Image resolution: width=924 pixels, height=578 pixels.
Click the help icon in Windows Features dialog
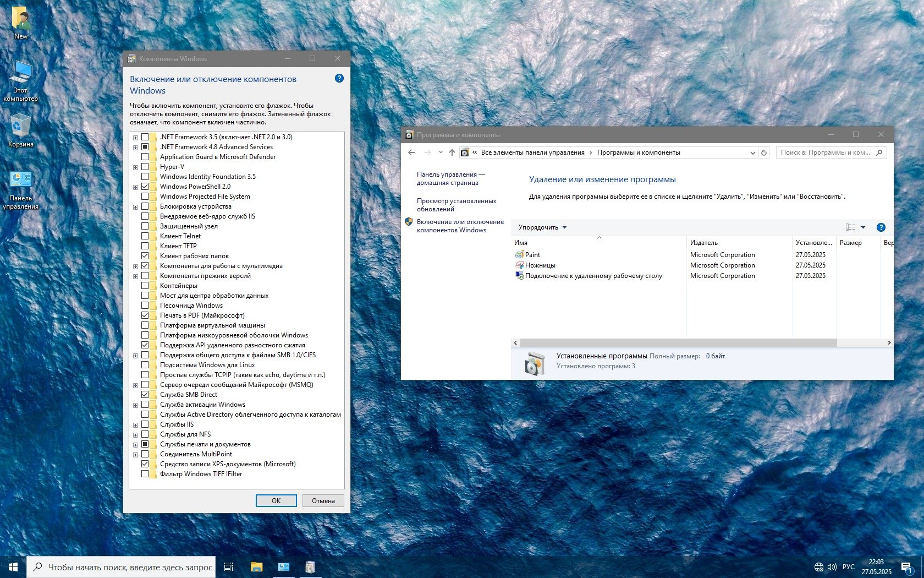(x=339, y=79)
